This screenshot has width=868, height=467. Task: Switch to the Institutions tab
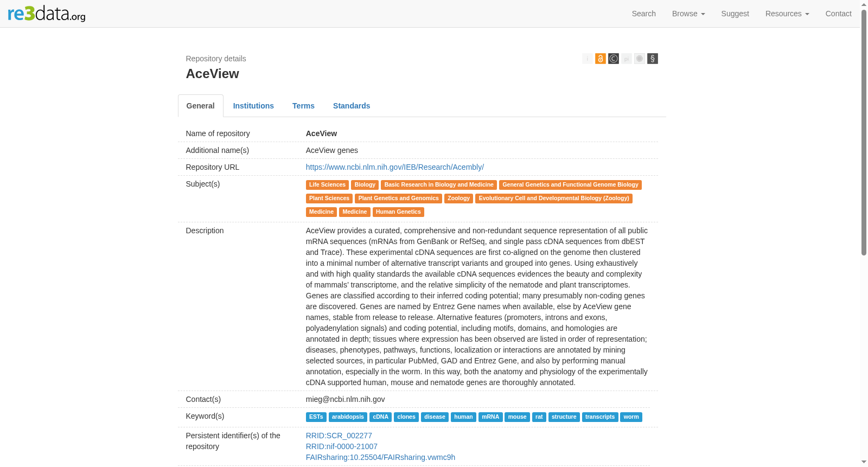tap(253, 106)
